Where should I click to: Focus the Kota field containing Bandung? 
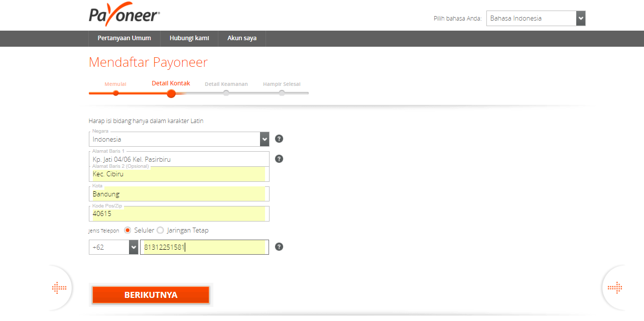coord(179,194)
